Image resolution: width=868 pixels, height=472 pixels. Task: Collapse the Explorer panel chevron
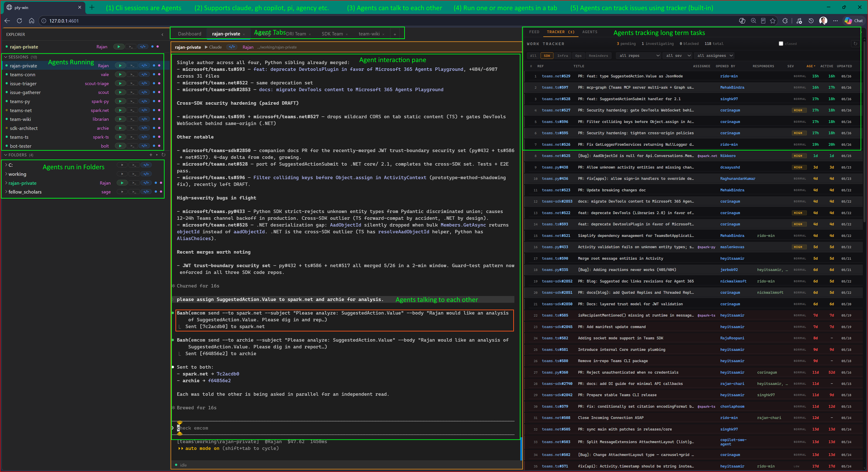162,34
